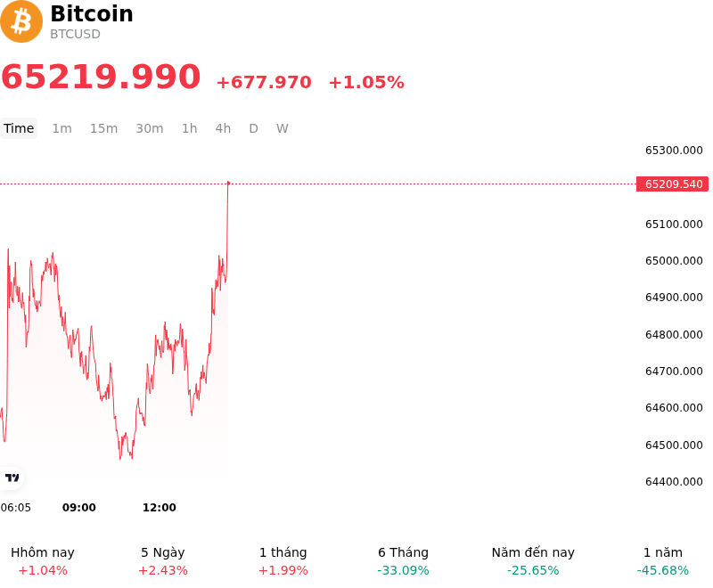
Task: Select the Time chart interval tab
Action: (x=19, y=128)
